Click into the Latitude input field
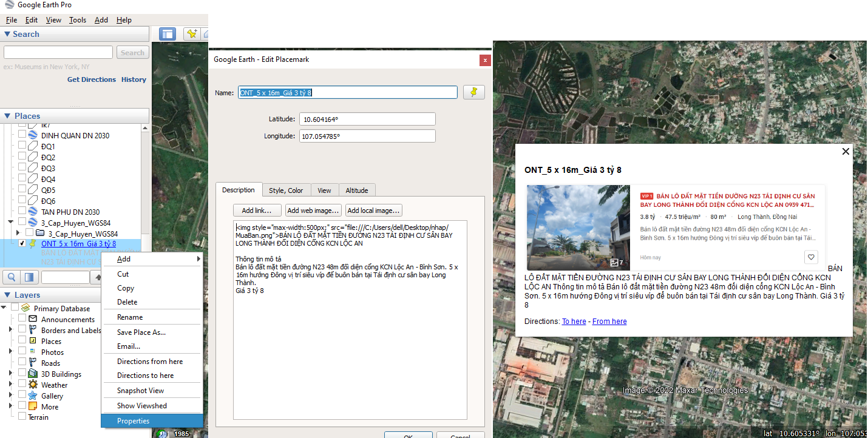This screenshot has height=438, width=868. (x=367, y=120)
